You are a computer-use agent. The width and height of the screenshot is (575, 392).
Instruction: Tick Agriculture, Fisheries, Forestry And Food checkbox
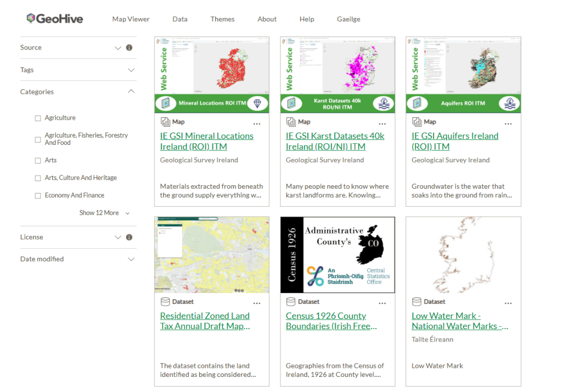coord(38,140)
